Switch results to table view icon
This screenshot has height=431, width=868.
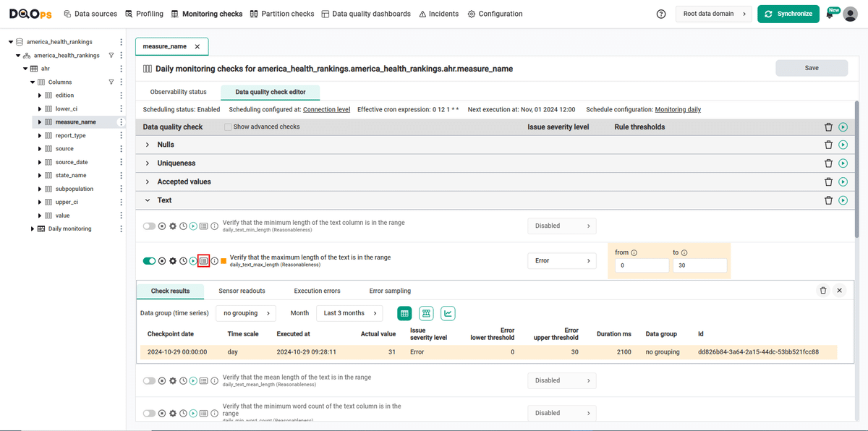click(404, 313)
